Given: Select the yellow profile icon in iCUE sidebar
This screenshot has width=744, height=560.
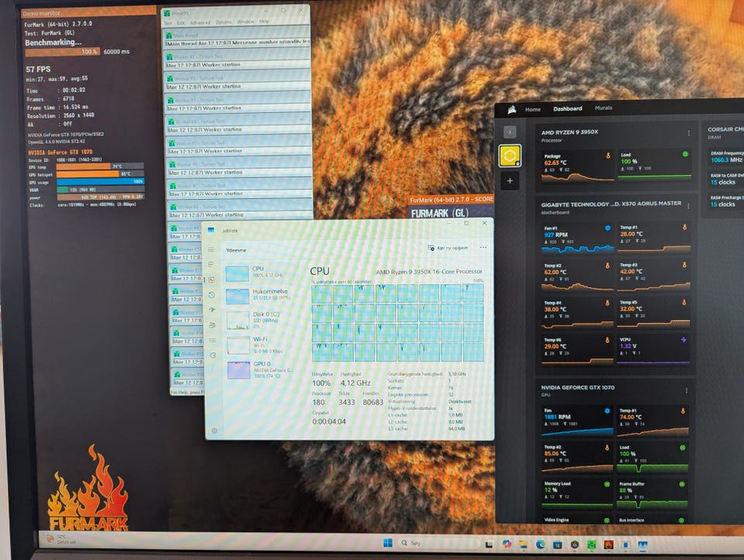Looking at the screenshot, I should pyautogui.click(x=510, y=156).
